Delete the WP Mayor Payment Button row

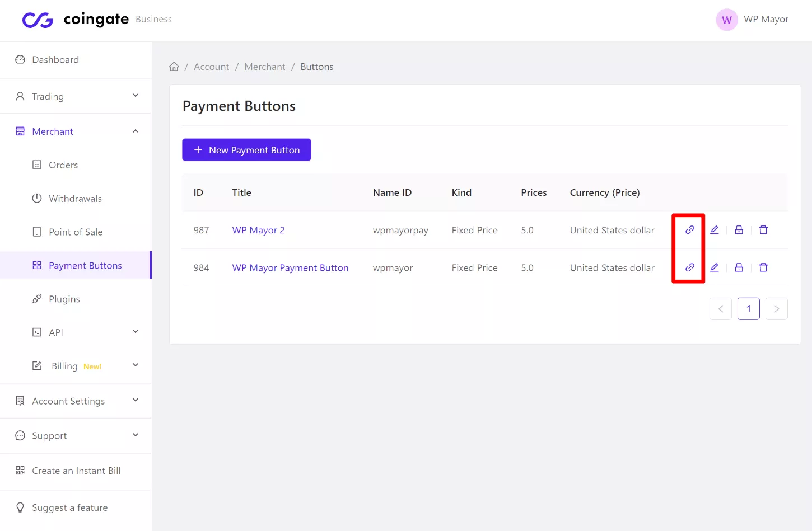(763, 267)
